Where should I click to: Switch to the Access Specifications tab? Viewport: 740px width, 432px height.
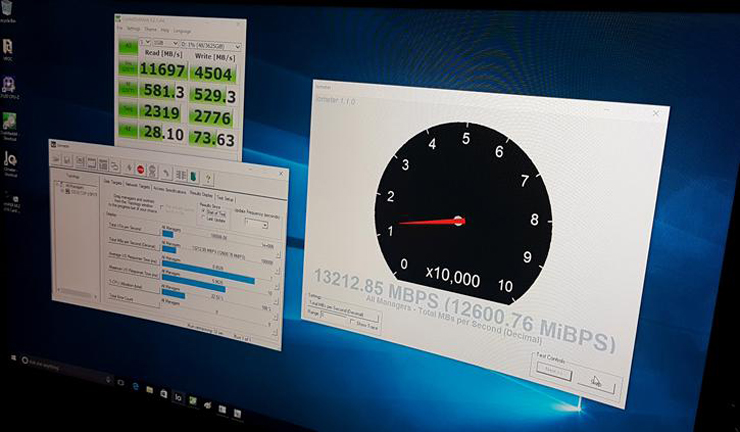click(x=170, y=190)
